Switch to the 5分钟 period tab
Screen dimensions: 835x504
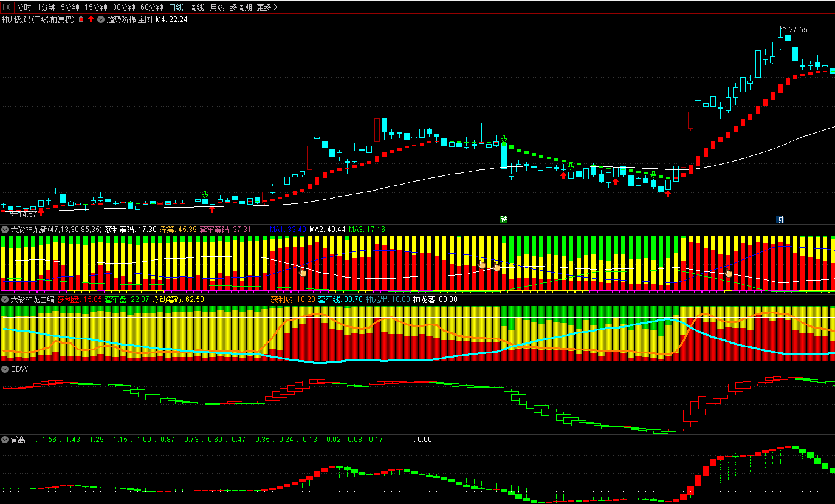click(70, 7)
